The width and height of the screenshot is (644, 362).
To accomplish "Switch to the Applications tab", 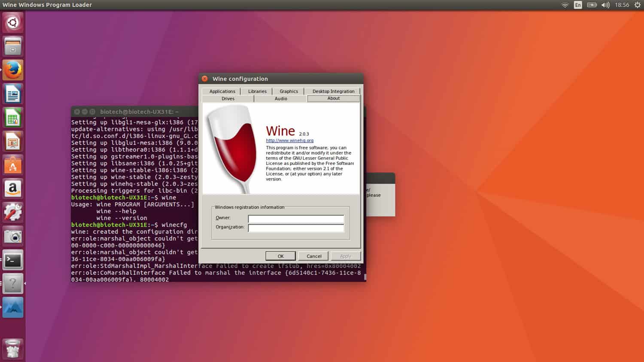I will pyautogui.click(x=222, y=91).
